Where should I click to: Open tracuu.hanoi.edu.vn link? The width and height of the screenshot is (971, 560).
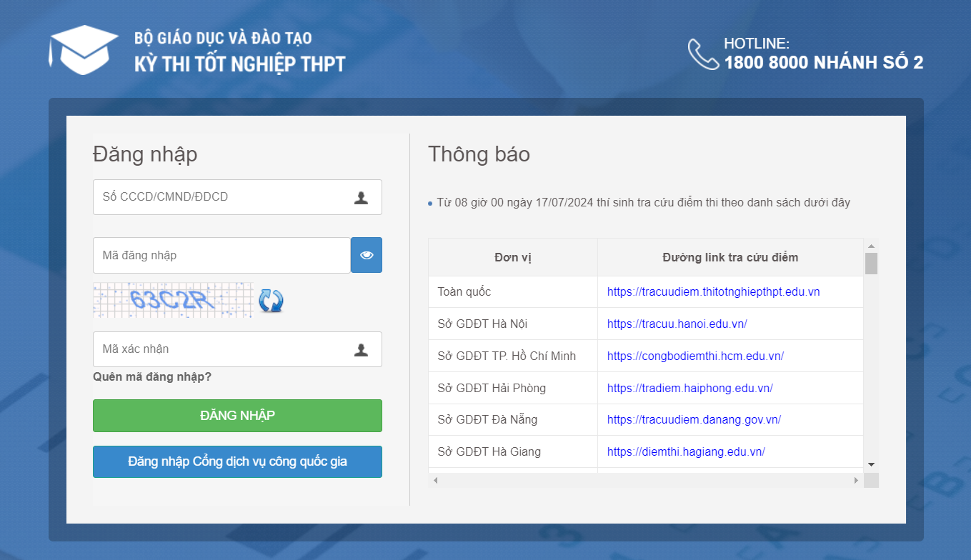pyautogui.click(x=677, y=324)
